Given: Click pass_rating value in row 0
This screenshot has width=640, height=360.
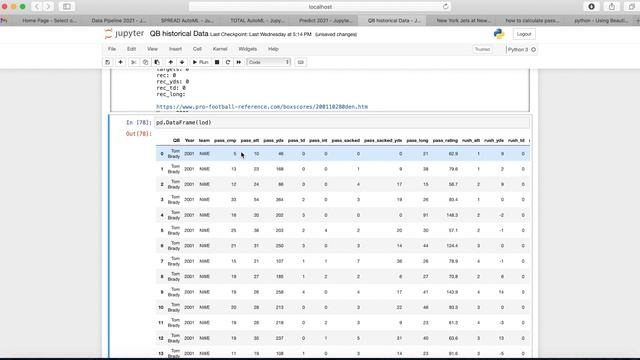Looking at the screenshot, I should (453, 154).
